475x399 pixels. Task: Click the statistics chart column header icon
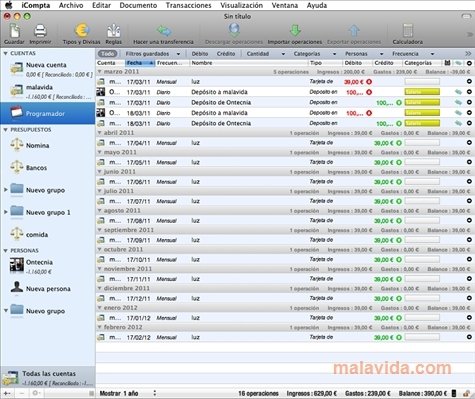(447, 63)
